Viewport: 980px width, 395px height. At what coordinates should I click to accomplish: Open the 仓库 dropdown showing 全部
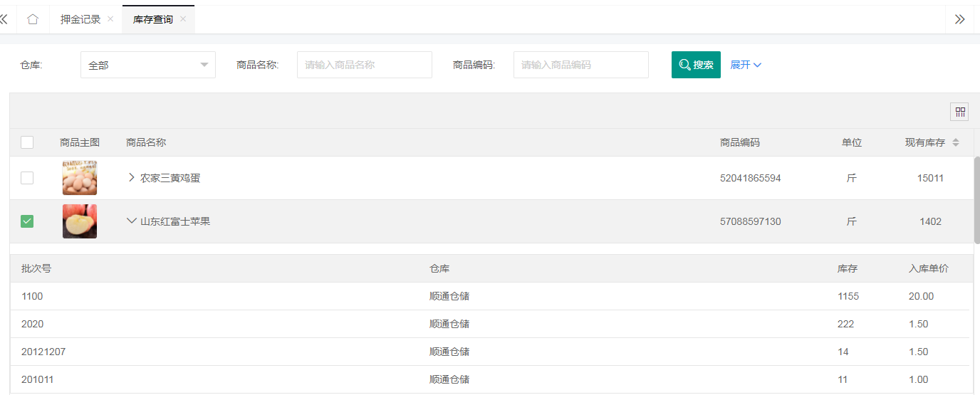pyautogui.click(x=148, y=65)
